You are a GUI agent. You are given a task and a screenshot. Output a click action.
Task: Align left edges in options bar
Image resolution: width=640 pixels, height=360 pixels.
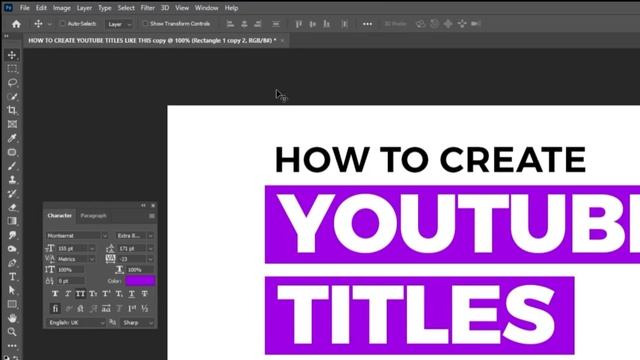tap(230, 24)
